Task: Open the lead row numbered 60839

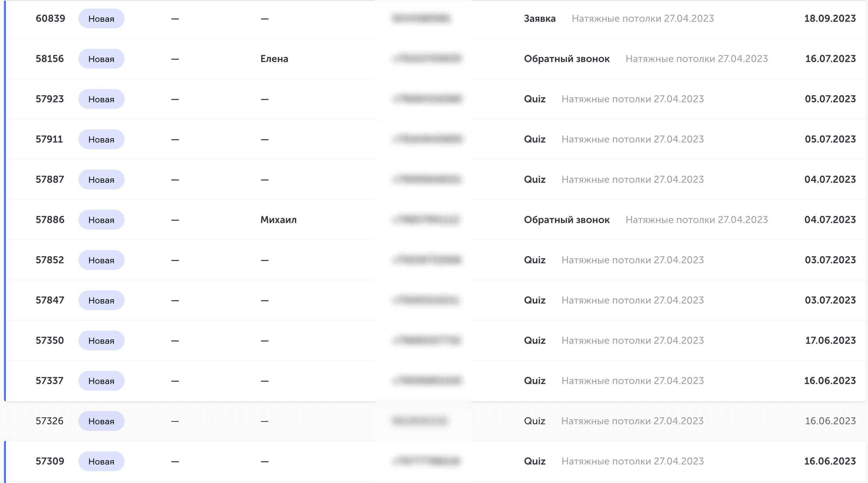Action: (x=435, y=18)
